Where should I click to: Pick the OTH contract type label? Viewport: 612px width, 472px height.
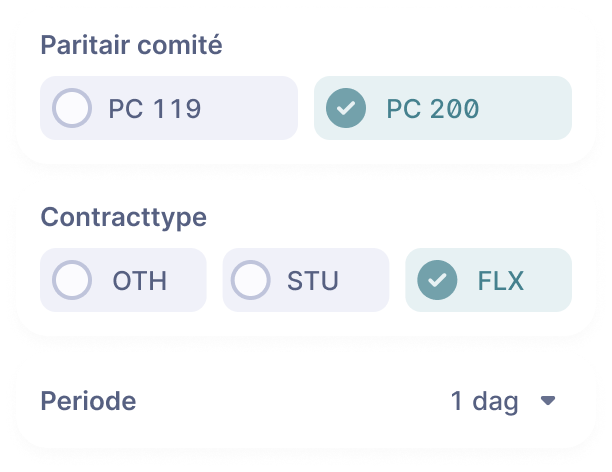tap(140, 280)
